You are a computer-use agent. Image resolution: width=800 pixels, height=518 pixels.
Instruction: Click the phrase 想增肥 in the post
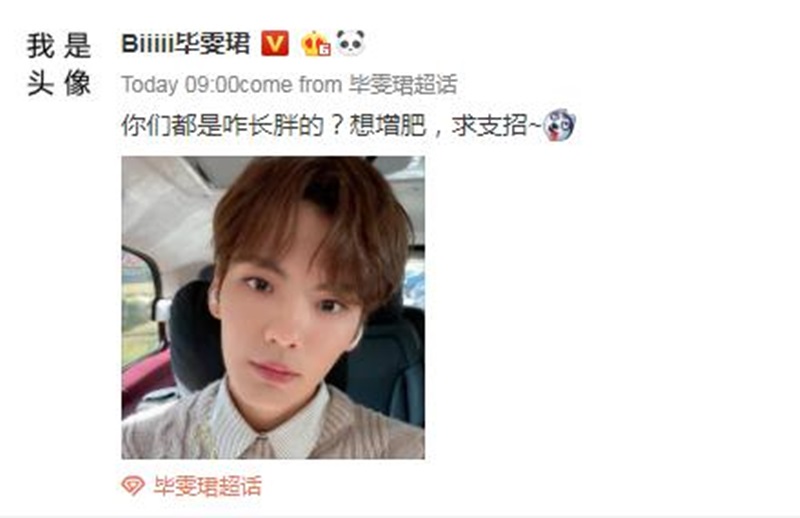click(387, 125)
